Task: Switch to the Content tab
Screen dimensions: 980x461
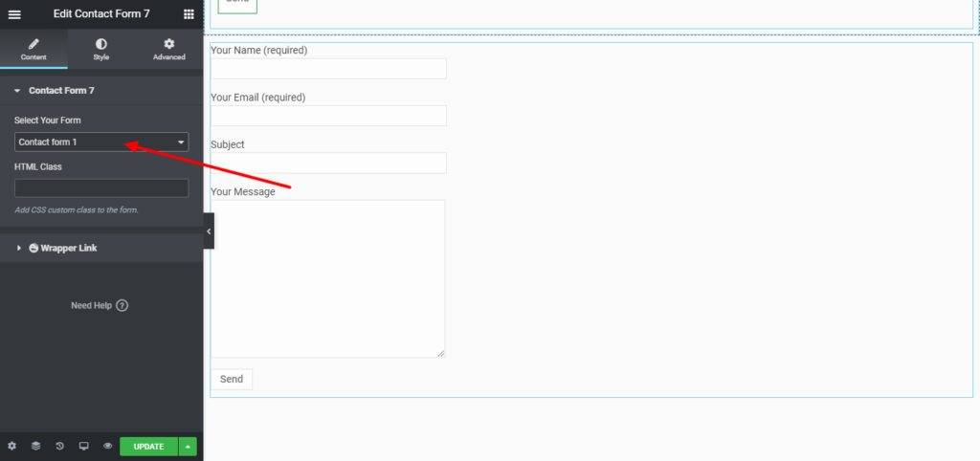Action: coord(33,50)
